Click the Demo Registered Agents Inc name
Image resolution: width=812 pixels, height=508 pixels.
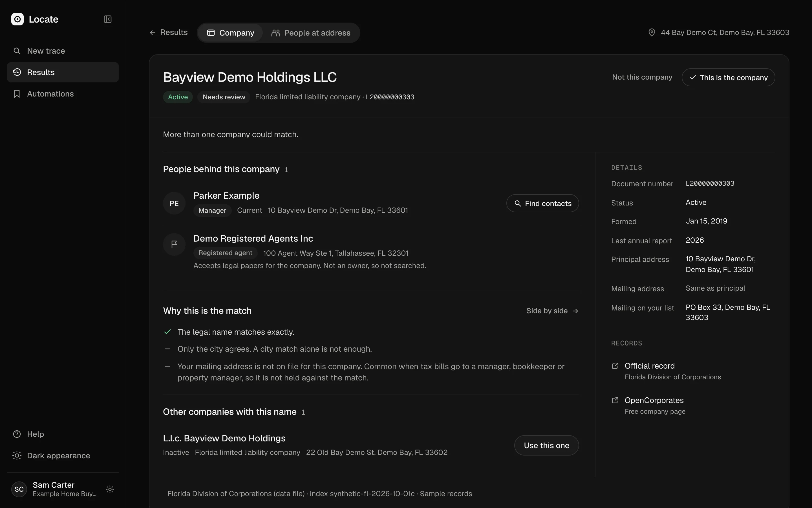coord(253,238)
